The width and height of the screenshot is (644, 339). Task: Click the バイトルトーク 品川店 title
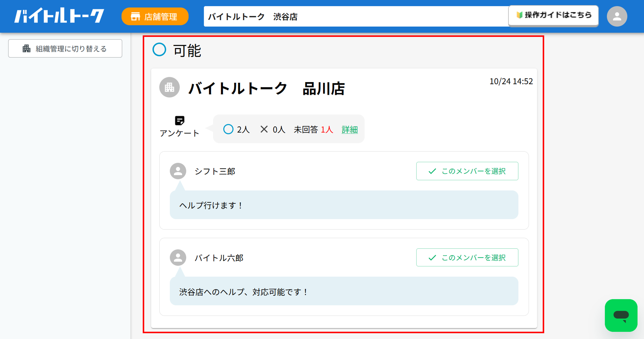[266, 88]
